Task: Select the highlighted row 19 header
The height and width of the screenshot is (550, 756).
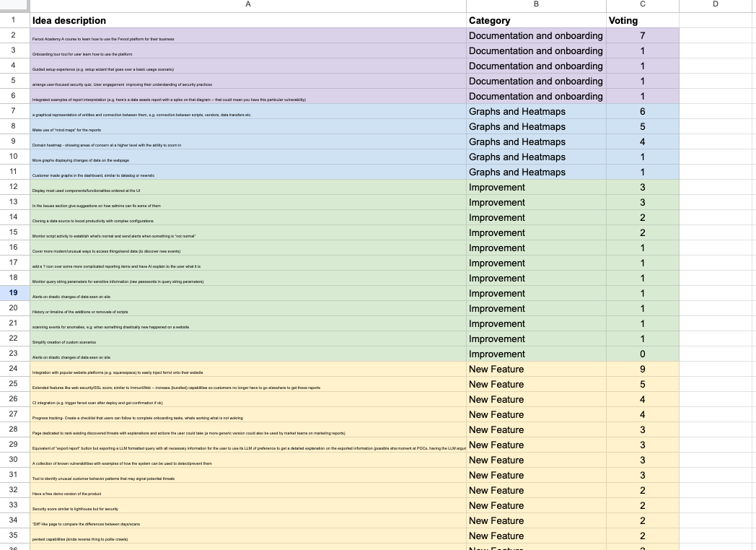Action: (14, 293)
